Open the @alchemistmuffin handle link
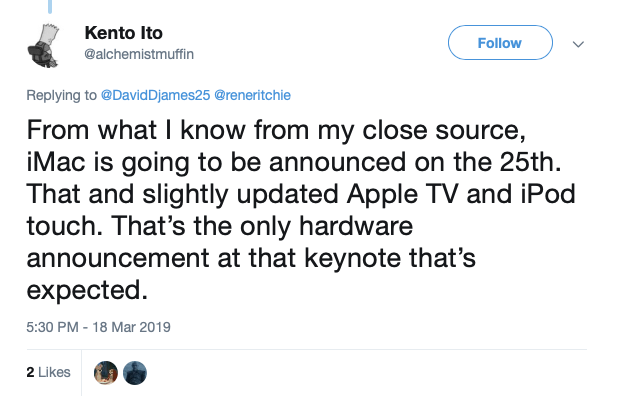Screen dimensions: 625x396 coord(139,54)
